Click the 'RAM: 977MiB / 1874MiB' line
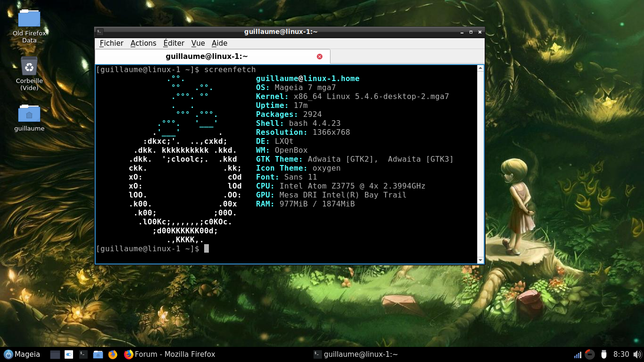The image size is (644, 362). click(x=305, y=204)
